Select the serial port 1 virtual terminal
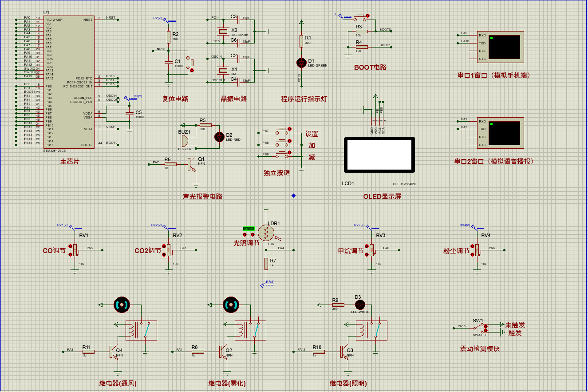The width and height of the screenshot is (588, 392). coord(500,47)
